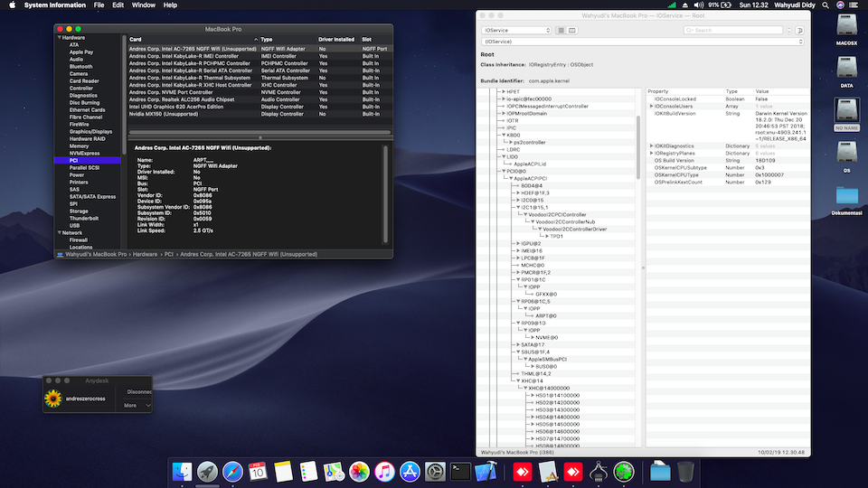This screenshot has height=488, width=868.
Task: Select NVMExpress in the Hardware sidebar
Action: tap(85, 153)
